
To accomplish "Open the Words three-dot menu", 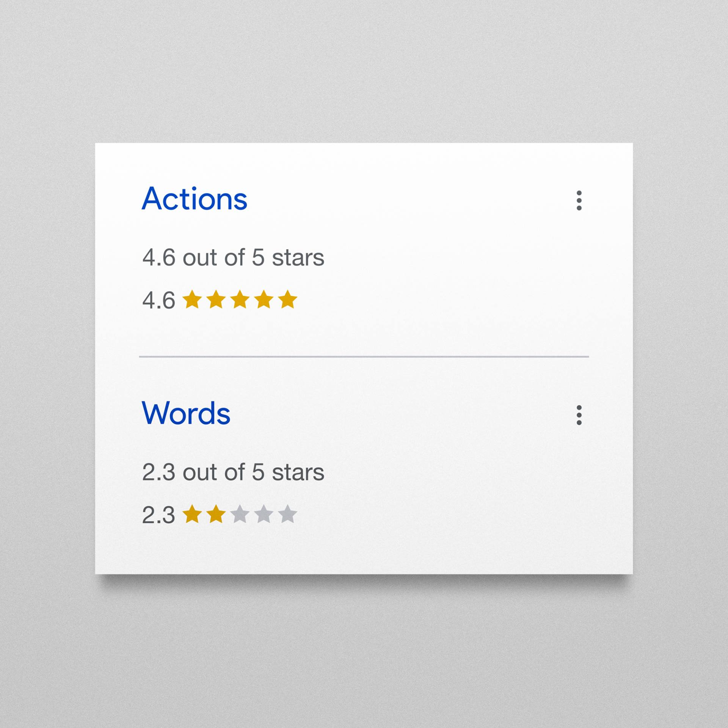I will click(x=579, y=415).
